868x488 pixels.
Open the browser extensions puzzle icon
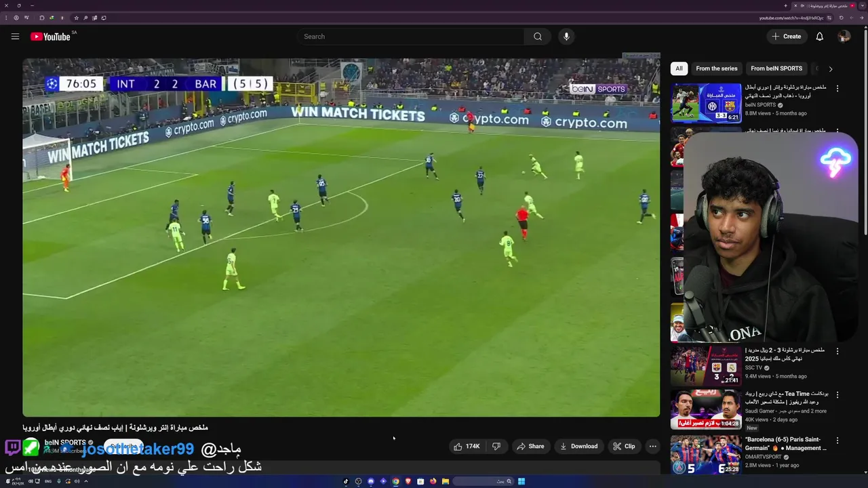41,18
